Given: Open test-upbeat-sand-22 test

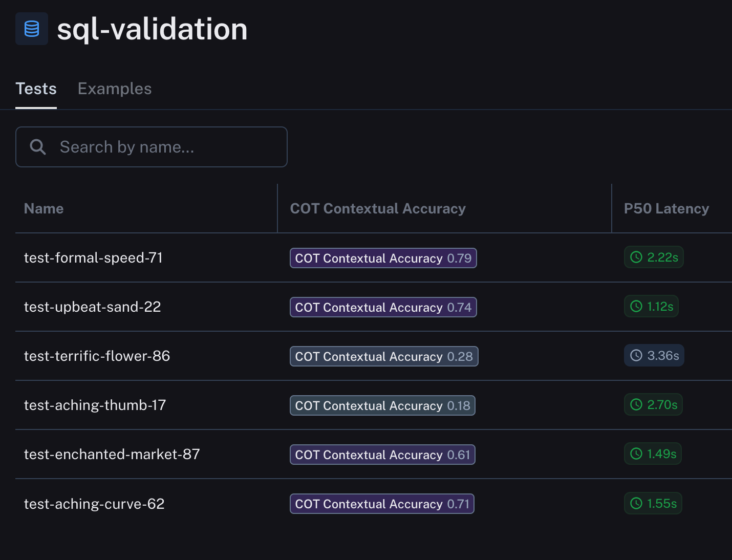Looking at the screenshot, I should [93, 307].
